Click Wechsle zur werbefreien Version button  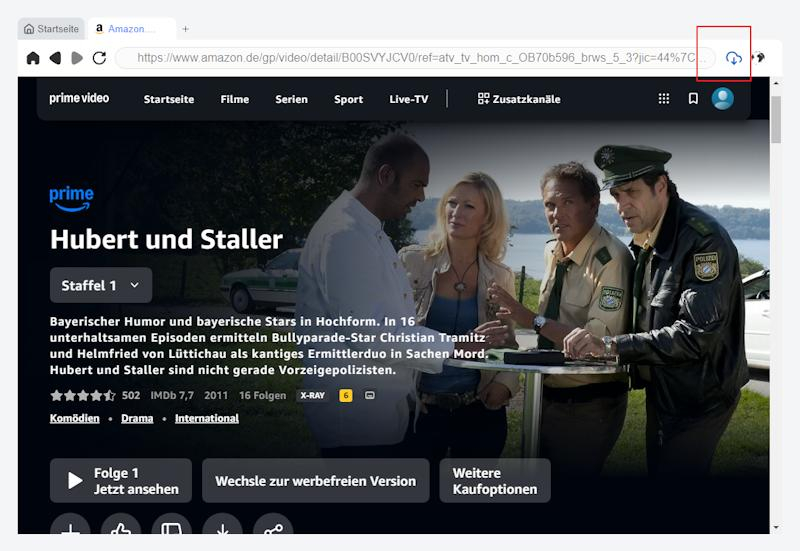pyautogui.click(x=315, y=481)
